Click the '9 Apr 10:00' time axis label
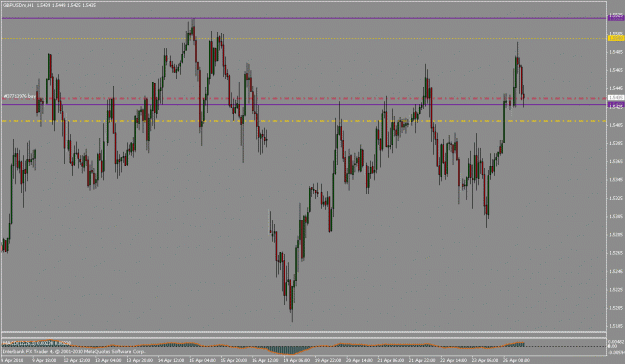Viewport: 625px width, 364px height. [x=44, y=360]
